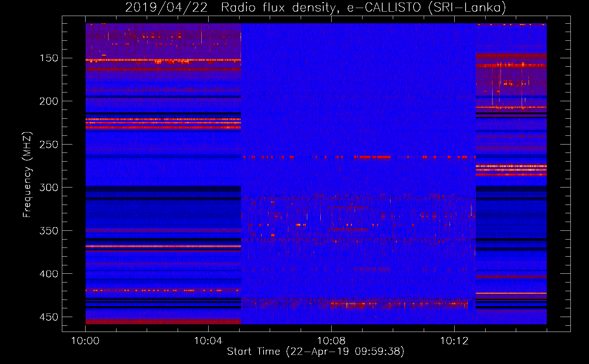
Task: Click the 10:04 time tick label
Action: pos(208,341)
